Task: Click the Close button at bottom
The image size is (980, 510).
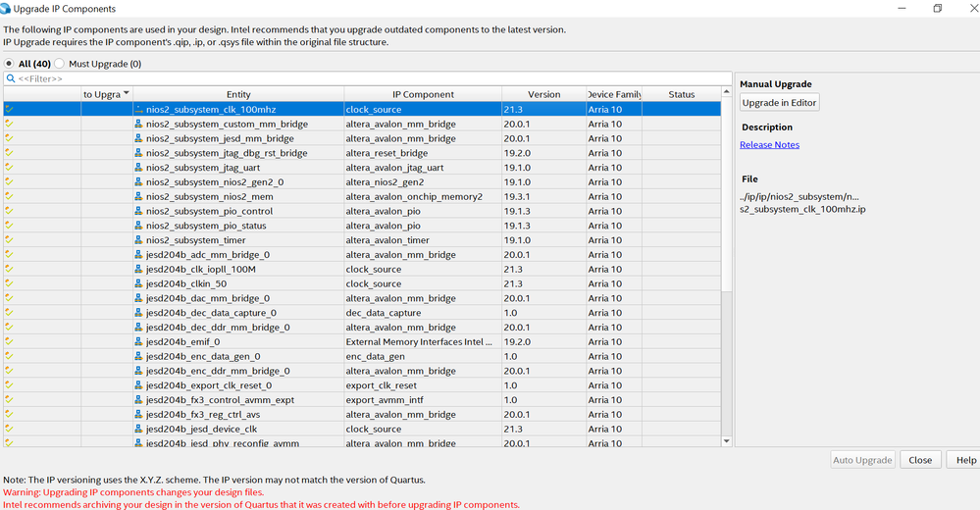Action: click(x=920, y=460)
